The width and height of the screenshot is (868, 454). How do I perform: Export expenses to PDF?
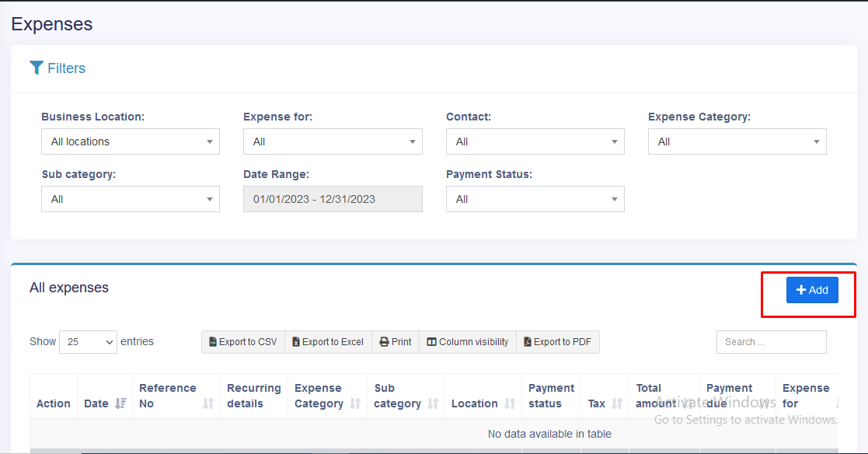pos(557,342)
